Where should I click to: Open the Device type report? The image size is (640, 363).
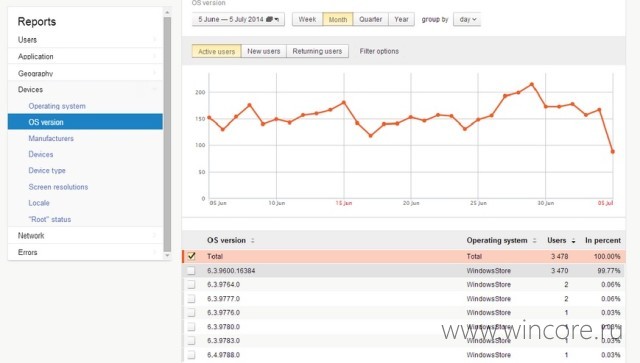(47, 170)
